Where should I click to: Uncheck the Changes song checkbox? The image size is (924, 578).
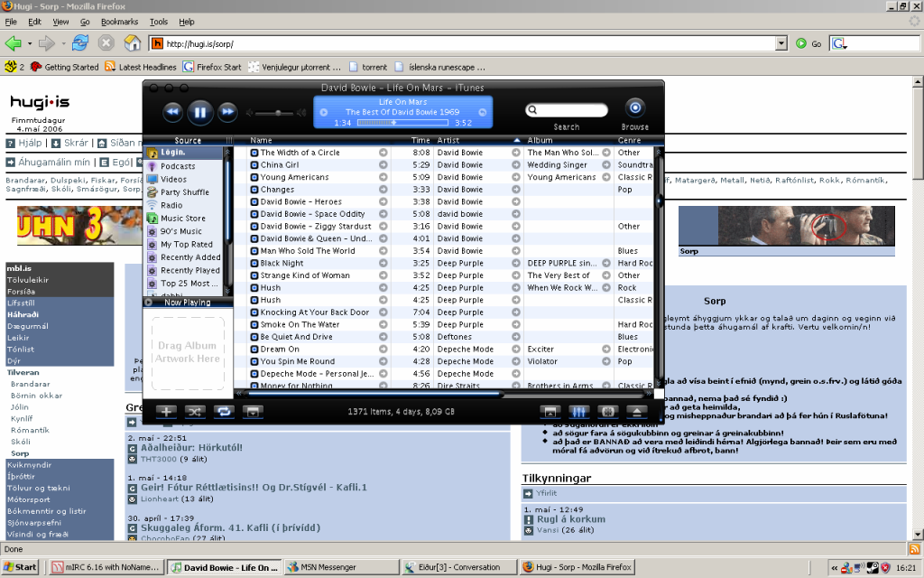254,190
